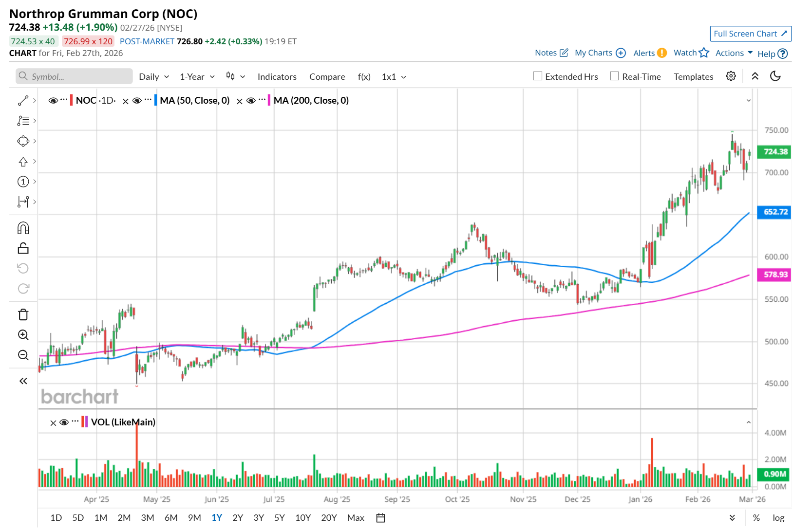Check the Real-Time checkbox

point(614,76)
